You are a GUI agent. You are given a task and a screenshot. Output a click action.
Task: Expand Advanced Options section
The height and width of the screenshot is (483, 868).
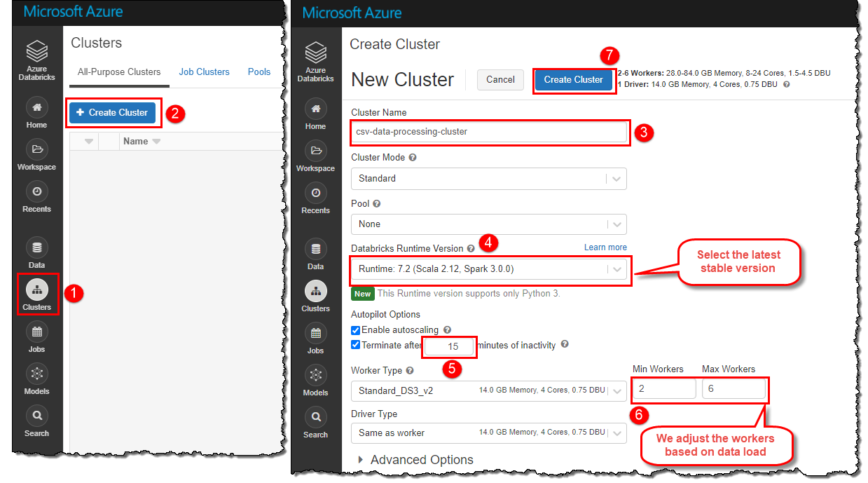point(415,460)
